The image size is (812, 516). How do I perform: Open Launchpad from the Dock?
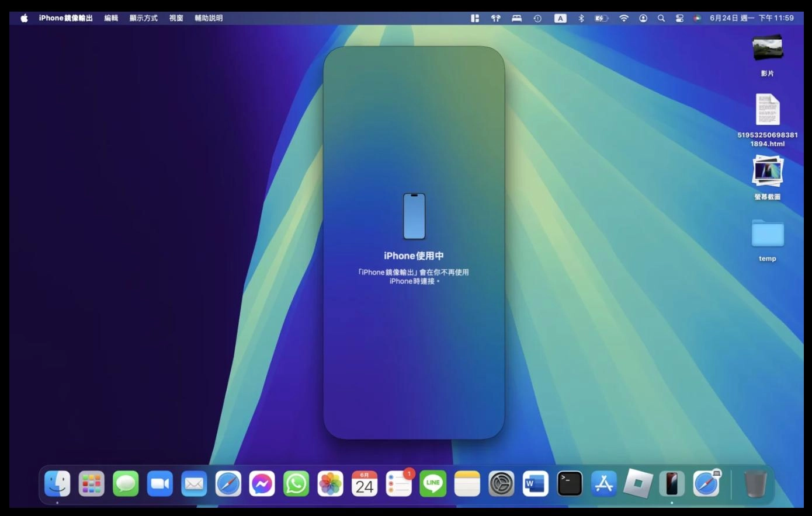click(x=92, y=483)
